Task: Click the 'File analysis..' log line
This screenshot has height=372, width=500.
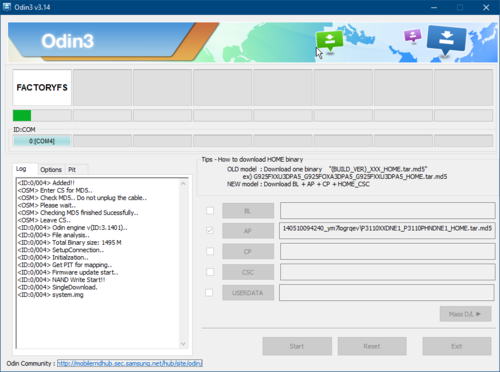Action: pos(53,235)
